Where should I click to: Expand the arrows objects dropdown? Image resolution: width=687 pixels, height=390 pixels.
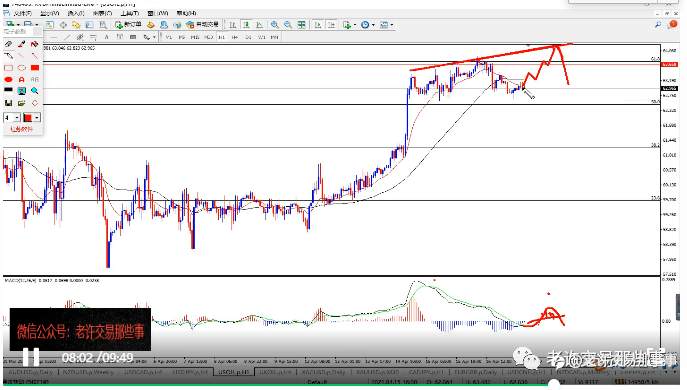(154, 37)
